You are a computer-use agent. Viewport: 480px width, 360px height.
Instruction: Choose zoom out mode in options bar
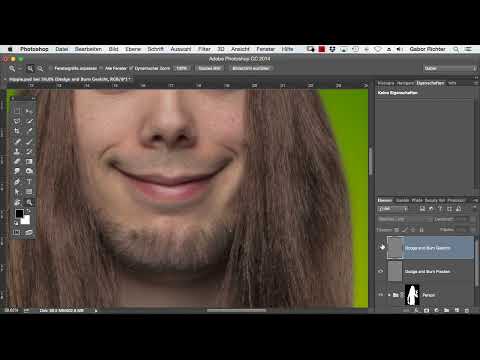point(40,68)
